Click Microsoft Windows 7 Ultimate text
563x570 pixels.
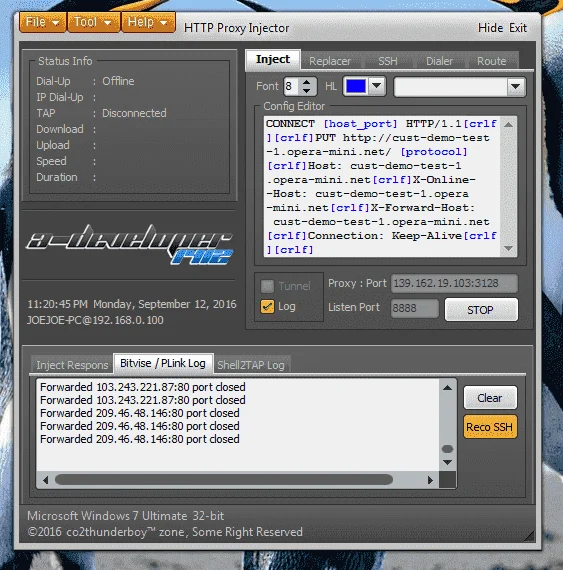125,516
